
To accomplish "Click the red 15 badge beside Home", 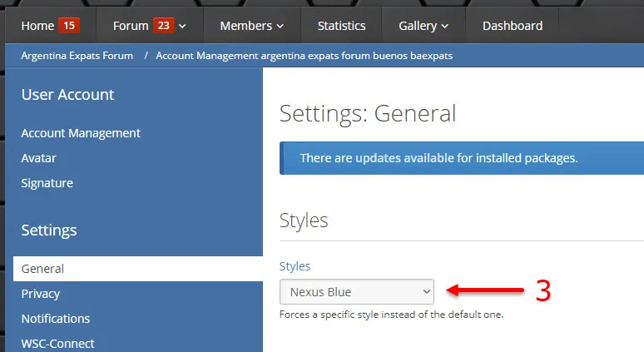I will pyautogui.click(x=69, y=26).
